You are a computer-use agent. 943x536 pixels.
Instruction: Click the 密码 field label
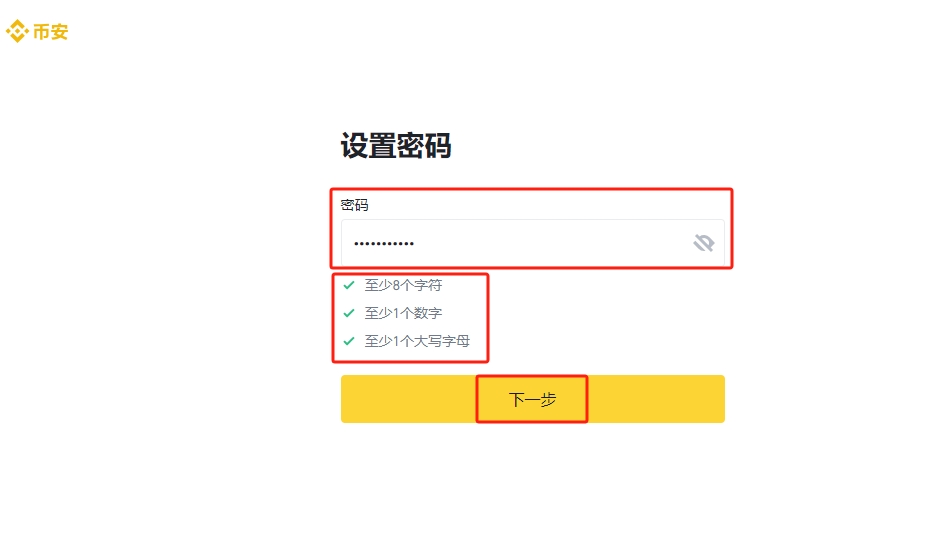point(354,205)
